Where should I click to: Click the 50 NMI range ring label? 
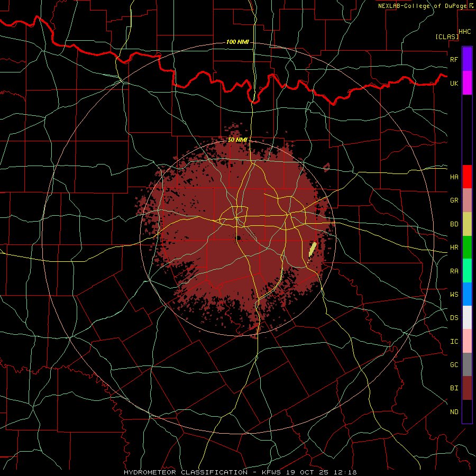237,140
